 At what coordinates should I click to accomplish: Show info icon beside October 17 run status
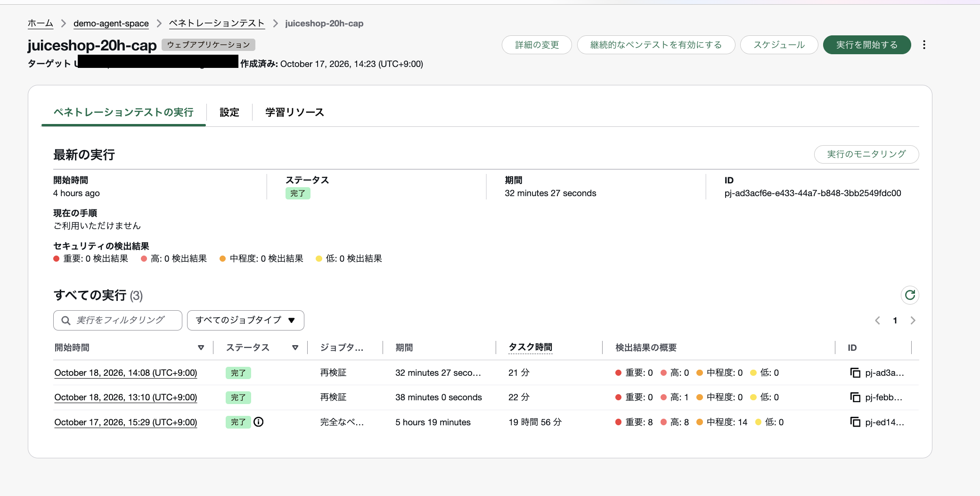259,422
